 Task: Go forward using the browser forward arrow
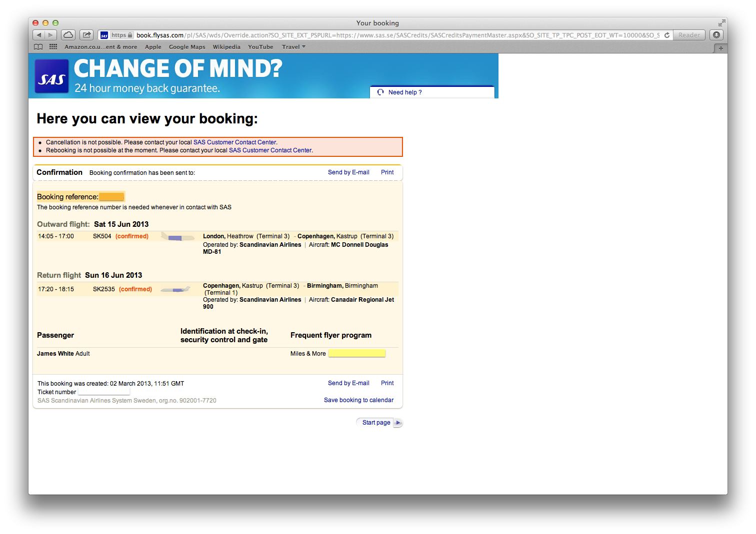(50, 35)
